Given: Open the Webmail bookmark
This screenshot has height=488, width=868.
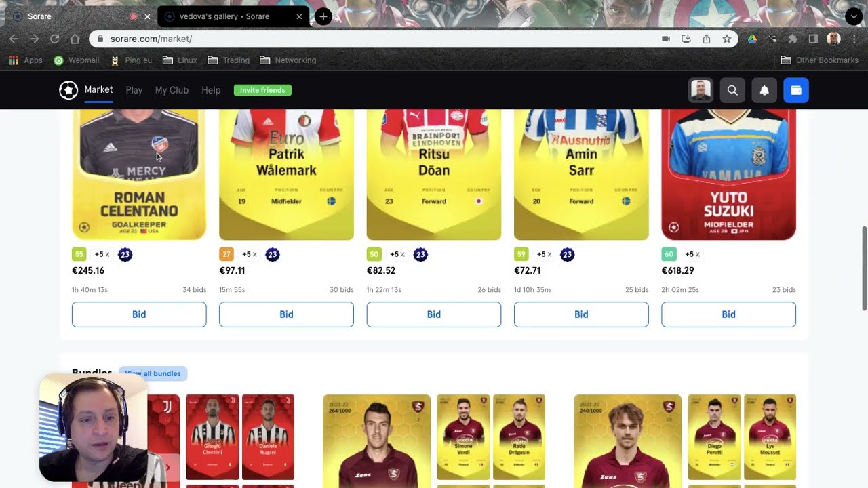Looking at the screenshot, I should click(77, 60).
